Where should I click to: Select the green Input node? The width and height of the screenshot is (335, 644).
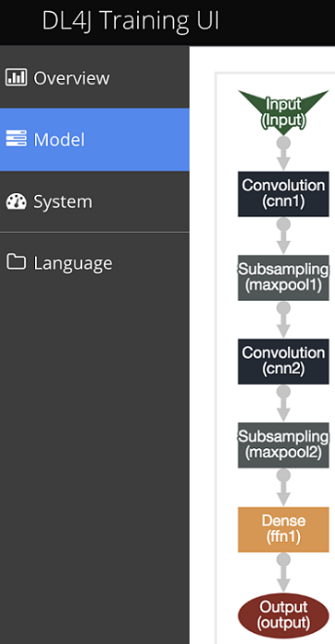tap(283, 111)
